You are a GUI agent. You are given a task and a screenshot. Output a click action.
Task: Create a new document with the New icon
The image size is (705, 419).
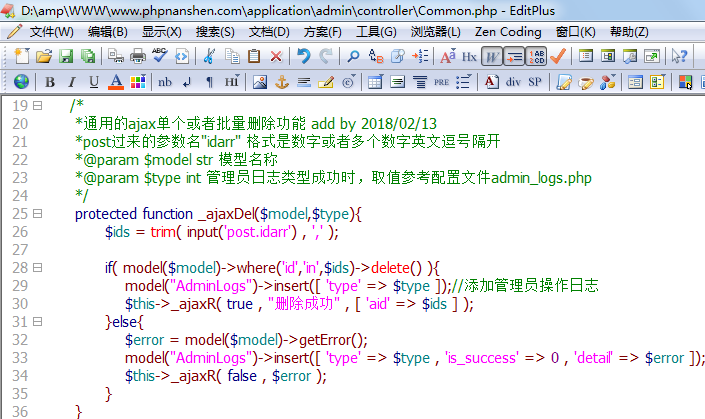(22, 56)
